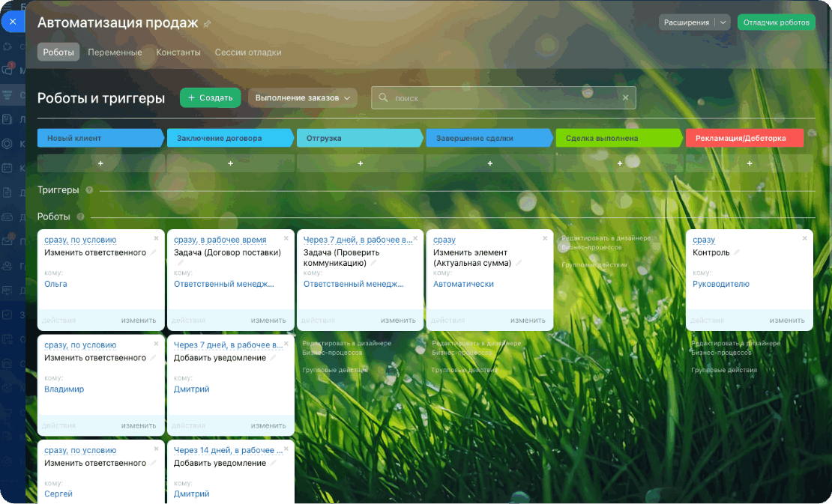The width and height of the screenshot is (832, 504).
Task: Open 'сразу, в рабочее время' timing link
Action: click(220, 240)
